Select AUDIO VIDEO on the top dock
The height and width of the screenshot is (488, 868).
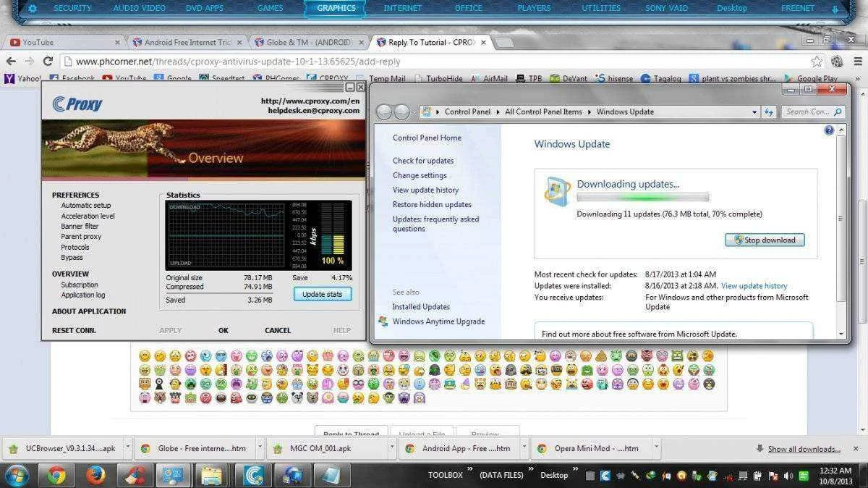pyautogui.click(x=140, y=8)
